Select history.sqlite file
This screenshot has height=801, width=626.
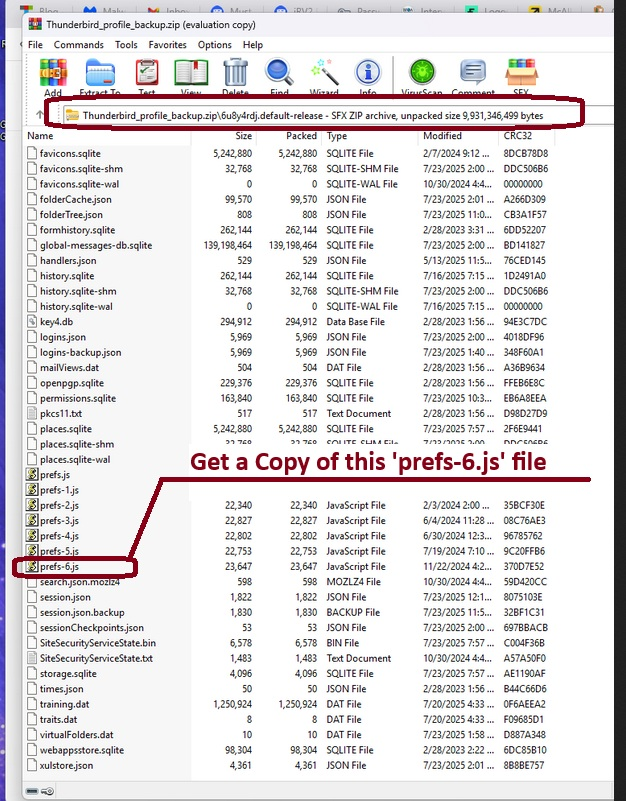pyautogui.click(x=67, y=276)
